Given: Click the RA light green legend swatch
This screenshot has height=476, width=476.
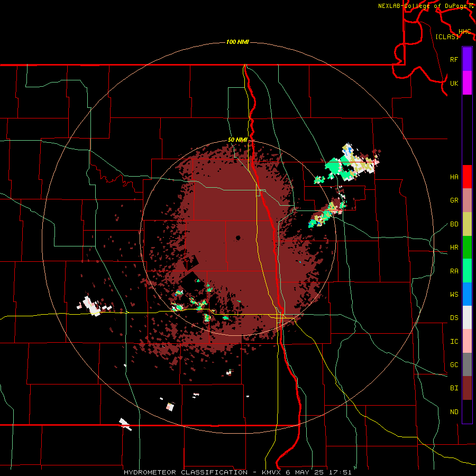Looking at the screenshot, I should 467,271.
